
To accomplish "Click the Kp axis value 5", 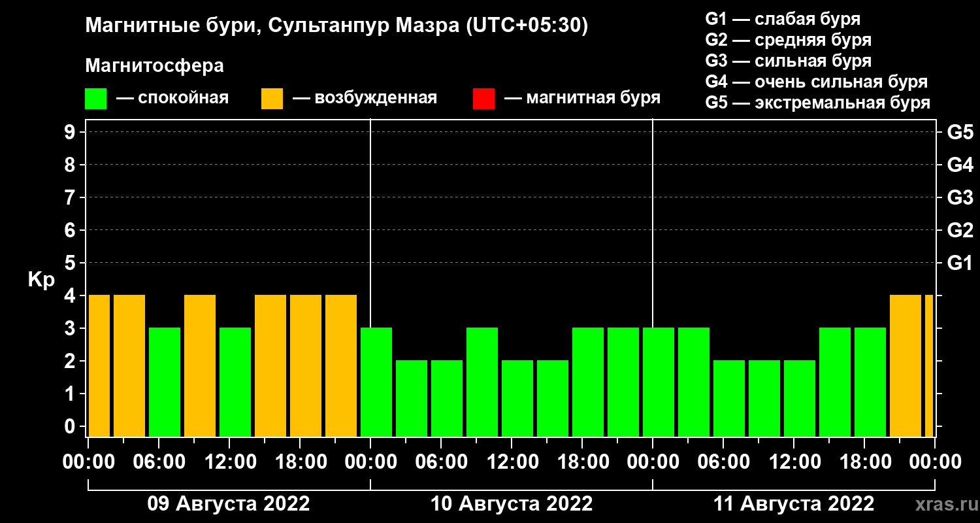I will click(71, 263).
